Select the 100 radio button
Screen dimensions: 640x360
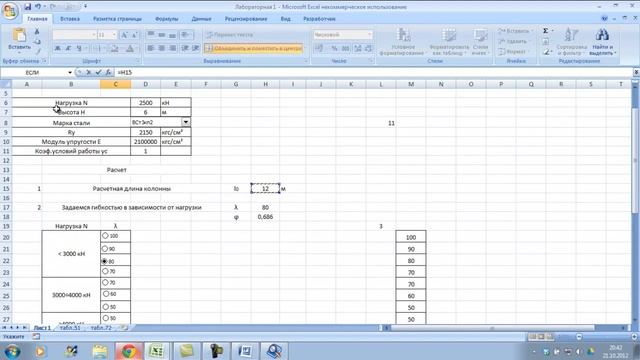pyautogui.click(x=105, y=236)
